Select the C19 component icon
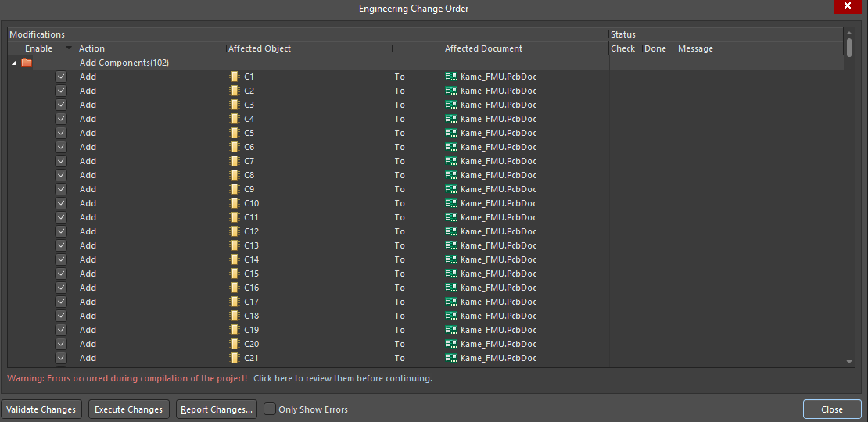The width and height of the screenshot is (868, 422). pyautogui.click(x=235, y=331)
